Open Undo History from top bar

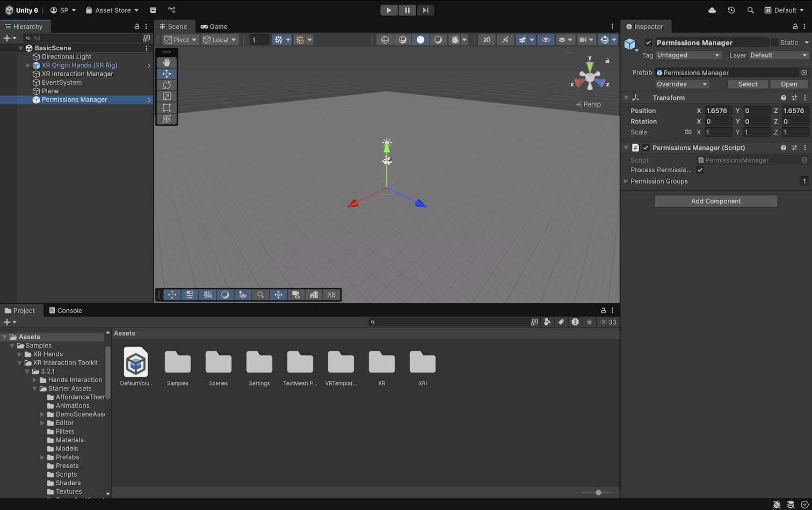731,10
